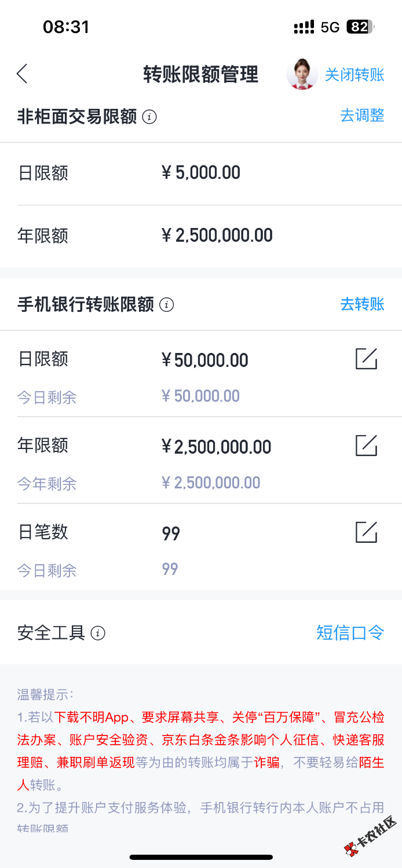Edit the mobile banking daily limit (日限额)
Image resolution: width=402 pixels, height=868 pixels.
pos(366,359)
